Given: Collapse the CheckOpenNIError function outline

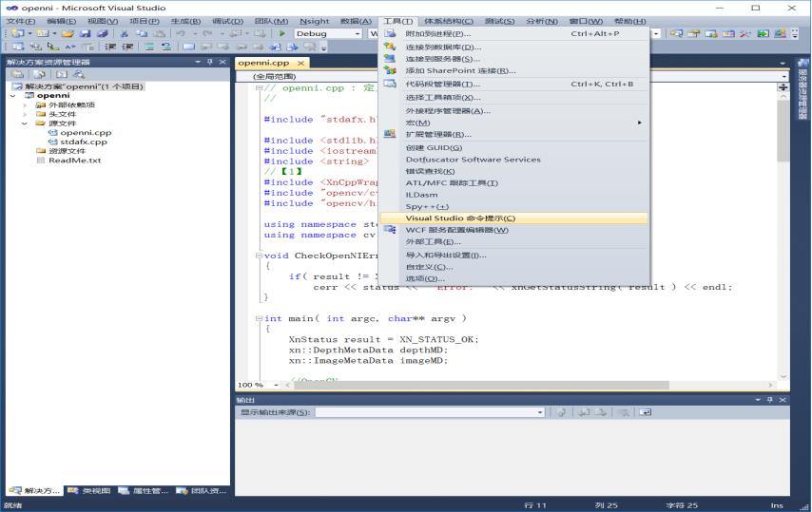Looking at the screenshot, I should (x=259, y=256).
